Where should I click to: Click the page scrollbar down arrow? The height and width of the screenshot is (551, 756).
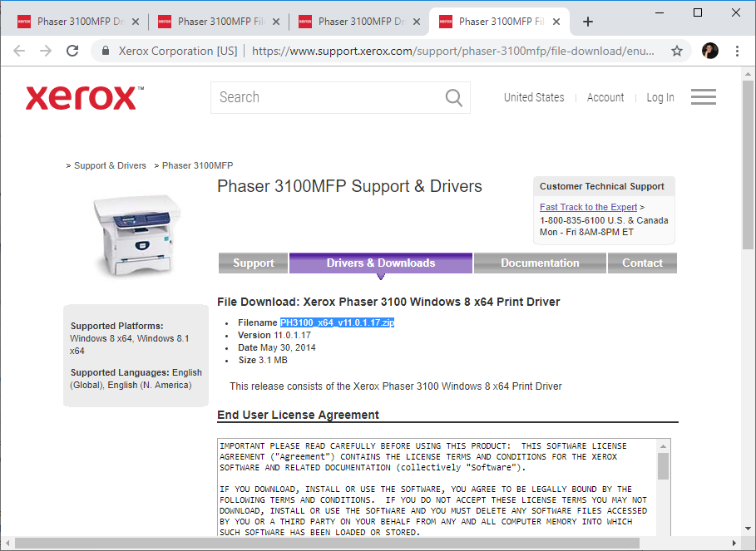748,529
